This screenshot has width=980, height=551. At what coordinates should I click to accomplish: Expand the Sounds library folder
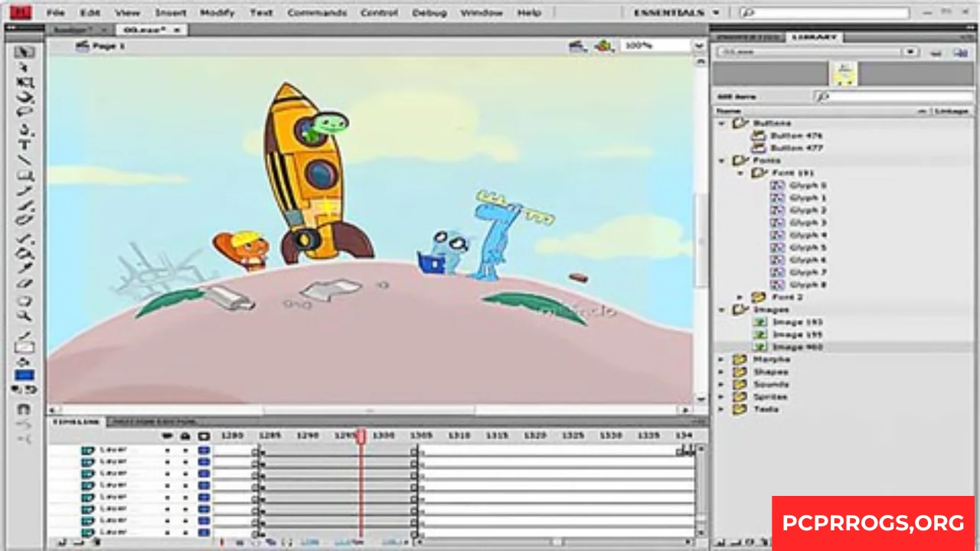click(x=721, y=384)
